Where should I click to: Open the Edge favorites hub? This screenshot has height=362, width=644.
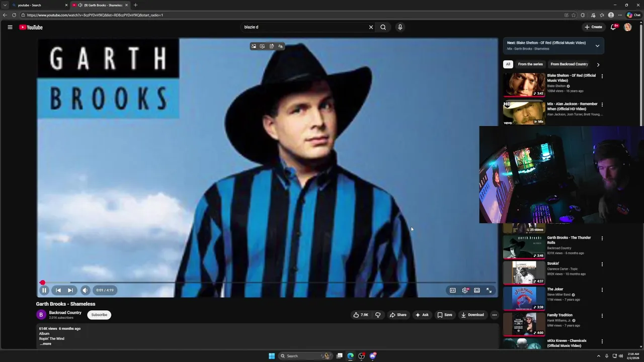[x=602, y=15]
